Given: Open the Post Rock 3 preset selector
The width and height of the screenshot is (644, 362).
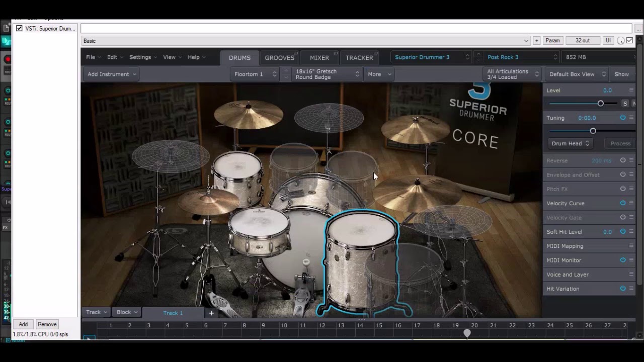Looking at the screenshot, I should coord(521,57).
